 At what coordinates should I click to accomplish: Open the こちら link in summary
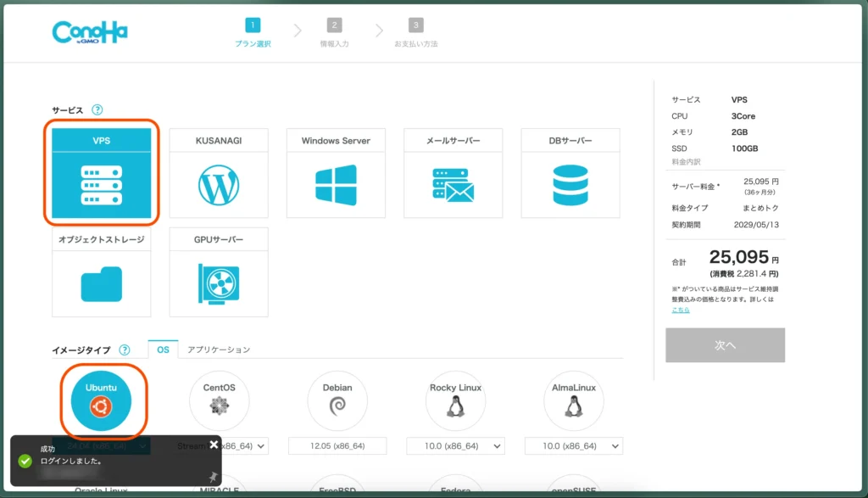(681, 310)
